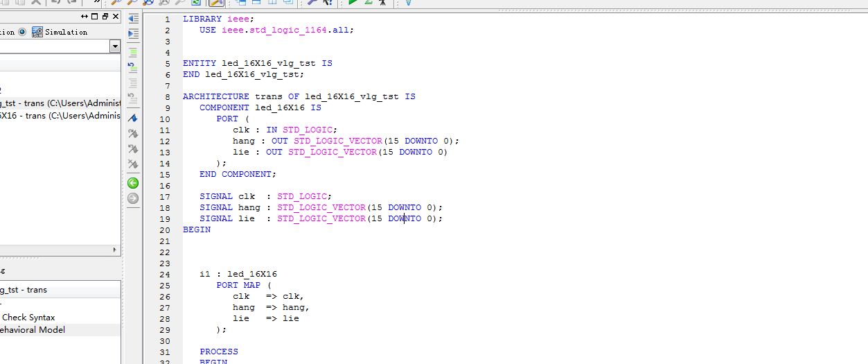The width and height of the screenshot is (868, 364).
Task: Click the light bulb tips icon
Action: point(409,3)
